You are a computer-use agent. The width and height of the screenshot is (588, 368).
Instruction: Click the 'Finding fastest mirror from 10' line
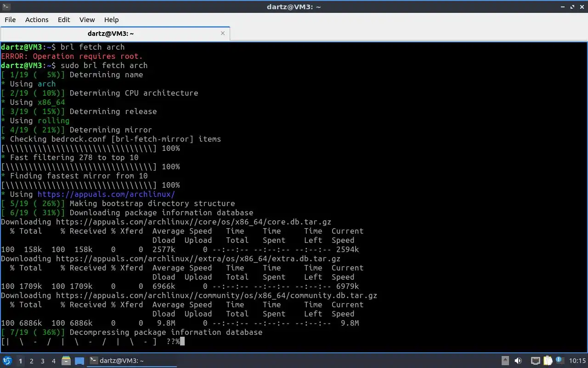click(x=74, y=176)
